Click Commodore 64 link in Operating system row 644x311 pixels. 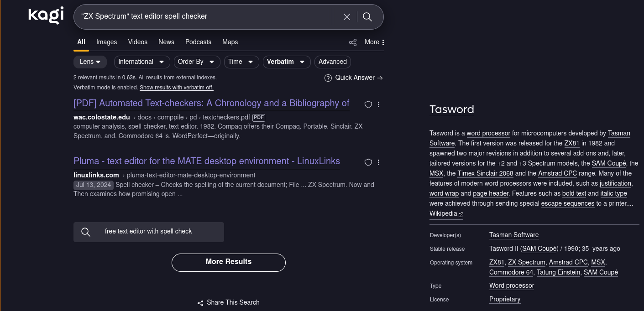(x=511, y=273)
